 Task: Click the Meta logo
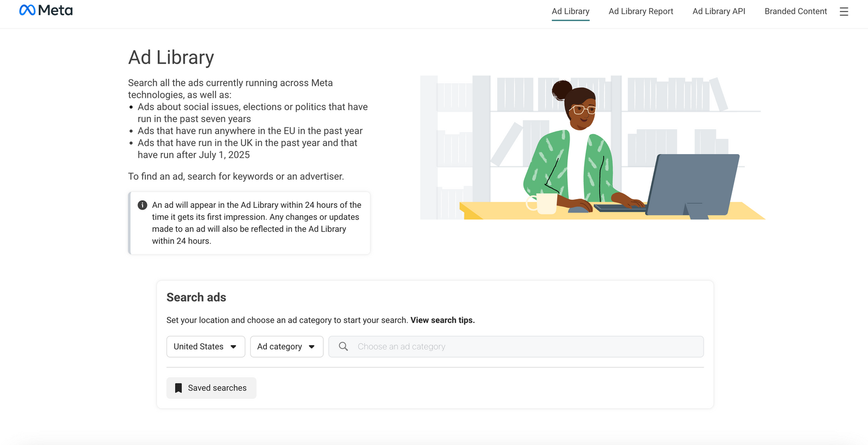pyautogui.click(x=46, y=10)
